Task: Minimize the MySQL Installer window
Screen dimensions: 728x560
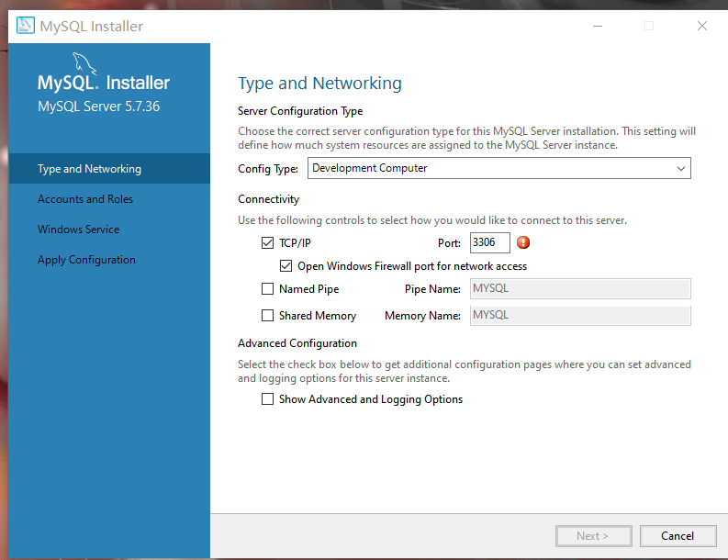Action: click(x=598, y=26)
